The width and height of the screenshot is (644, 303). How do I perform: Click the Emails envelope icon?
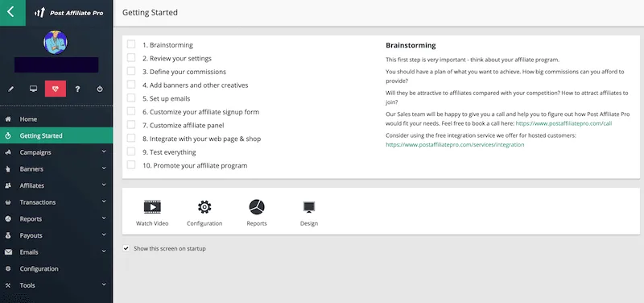pyautogui.click(x=8, y=252)
